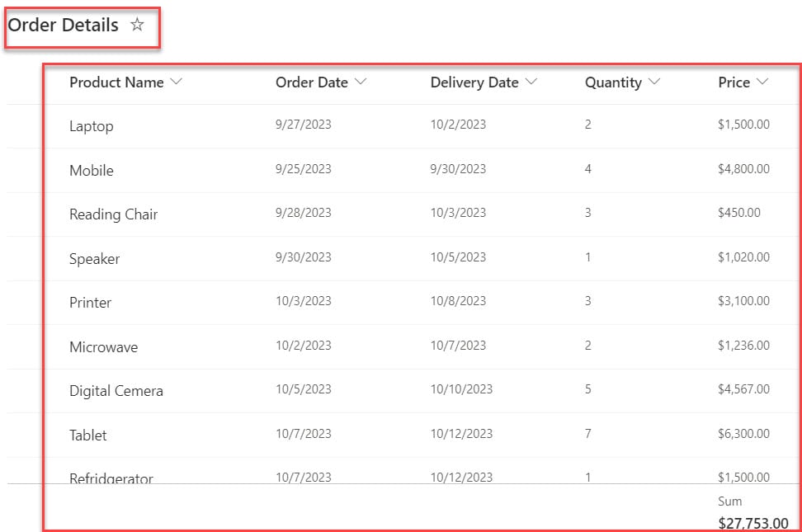This screenshot has width=802, height=532.
Task: Click the quantity 5 in Digital Cemera row
Action: click(588, 389)
